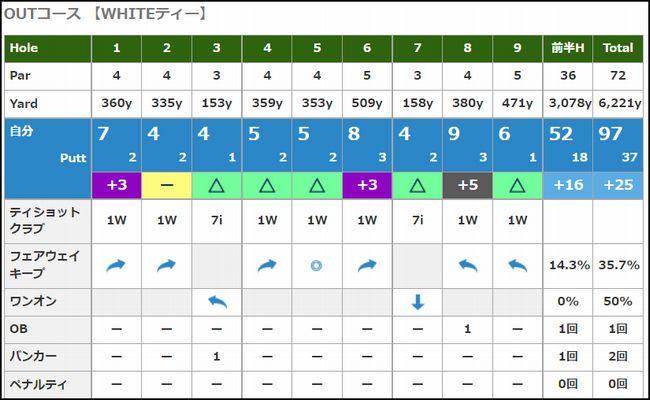
Task: Click hole 8 fairway keep left arrow
Action: (468, 266)
